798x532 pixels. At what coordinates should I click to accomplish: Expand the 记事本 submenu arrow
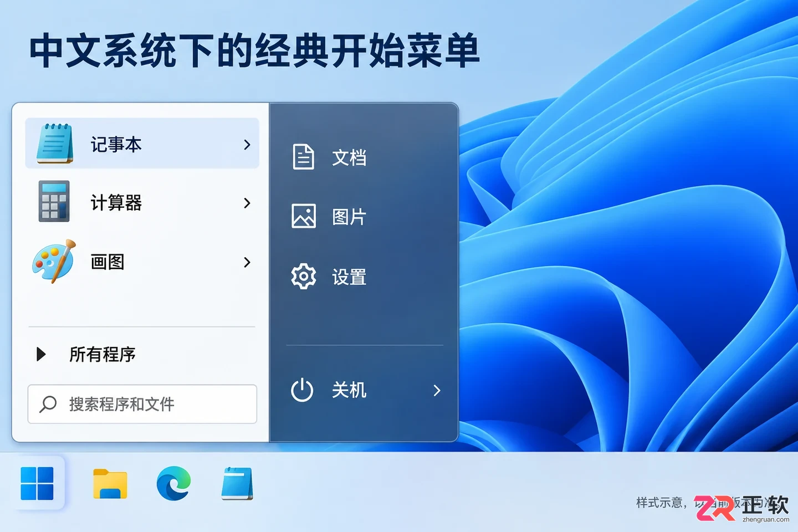click(247, 145)
